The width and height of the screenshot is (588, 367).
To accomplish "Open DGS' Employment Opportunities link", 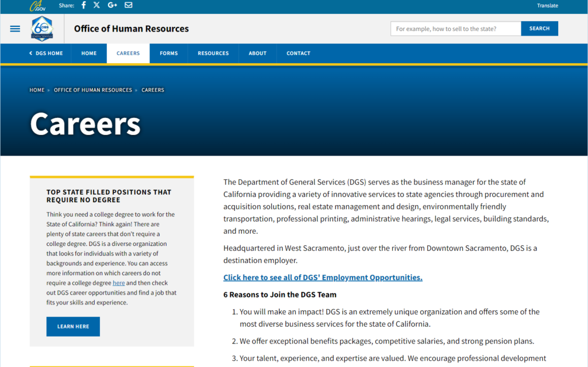I will (x=323, y=277).
